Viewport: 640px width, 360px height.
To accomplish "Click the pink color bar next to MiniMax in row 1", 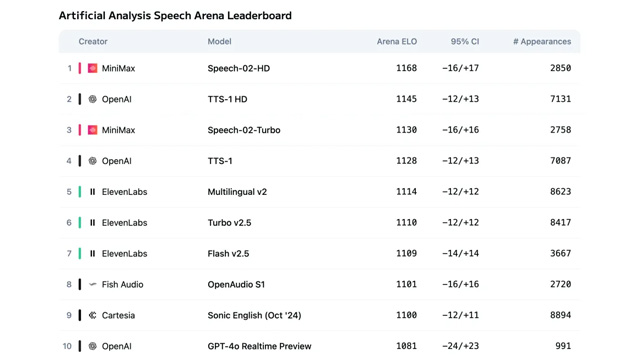I will 80,68.
